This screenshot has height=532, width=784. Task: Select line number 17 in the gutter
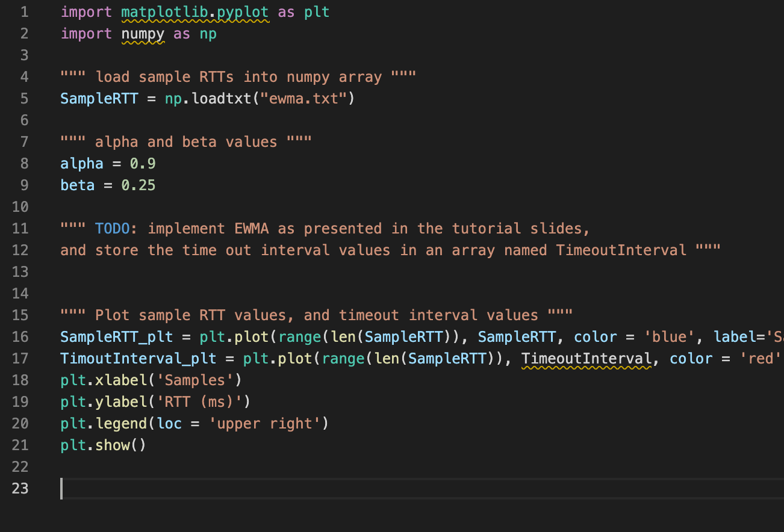coord(20,359)
